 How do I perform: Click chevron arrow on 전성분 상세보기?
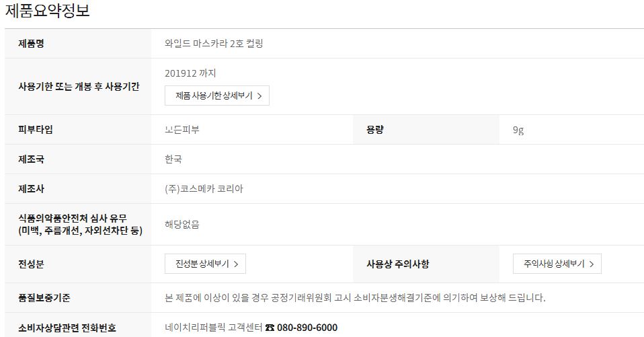tap(236, 264)
